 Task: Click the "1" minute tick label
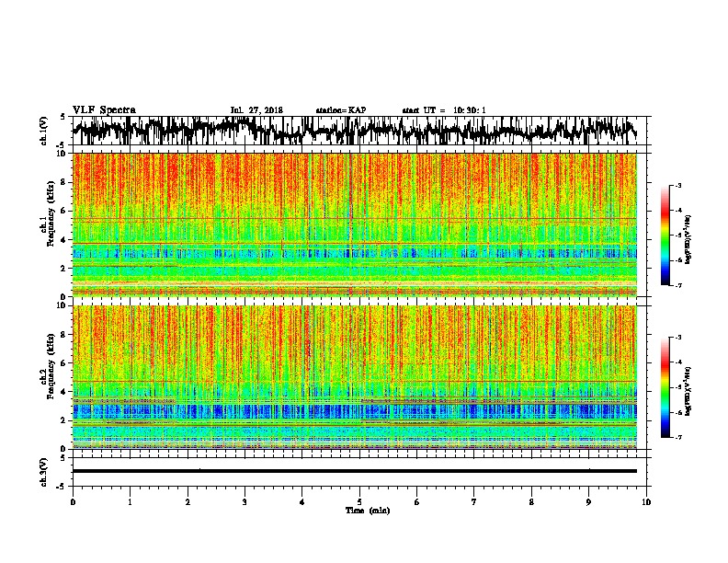click(x=130, y=502)
